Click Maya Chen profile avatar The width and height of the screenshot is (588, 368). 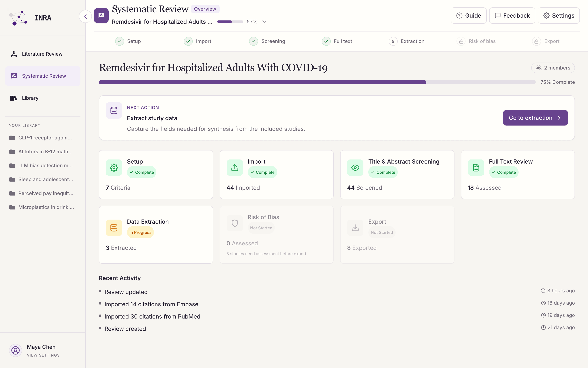point(16,350)
